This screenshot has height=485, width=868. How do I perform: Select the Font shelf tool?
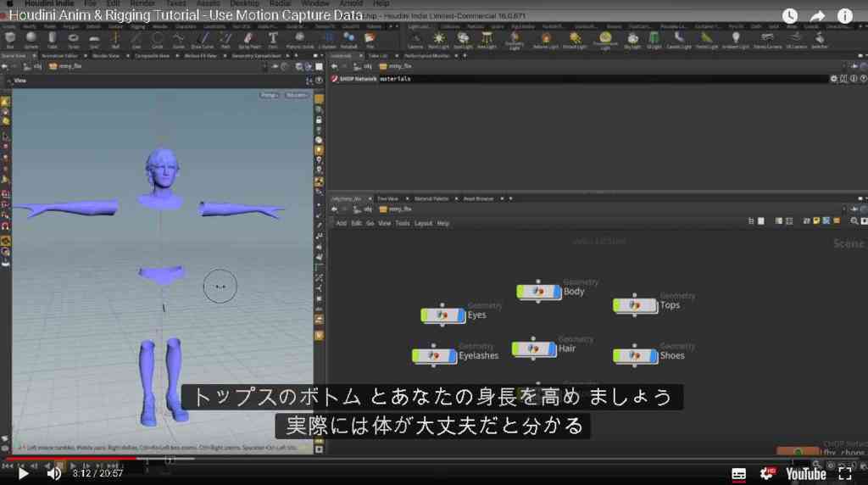[273, 39]
